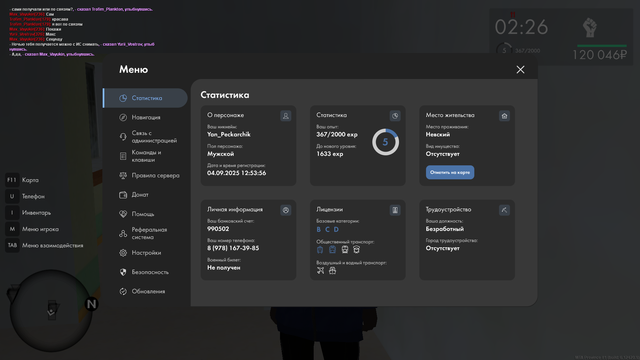This screenshot has height=360, width=640.
Task: Click the fourth public transport license icon
Action: [356, 249]
